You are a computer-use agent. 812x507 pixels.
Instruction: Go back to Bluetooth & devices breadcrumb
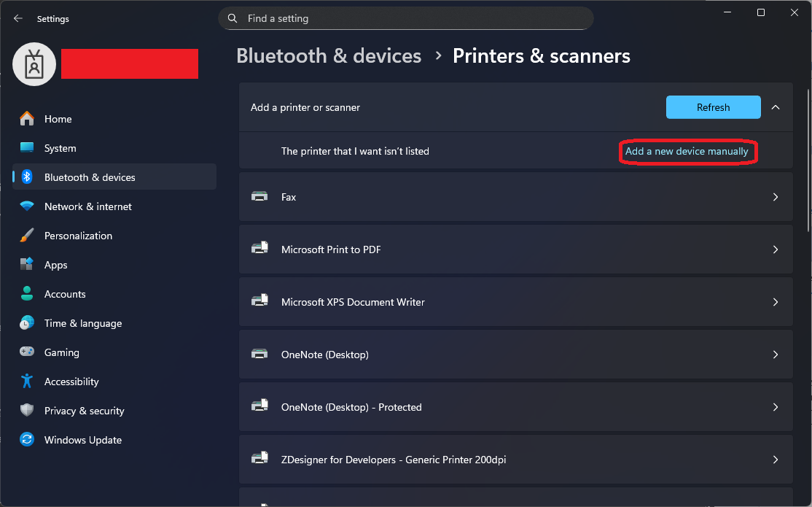[x=329, y=56]
